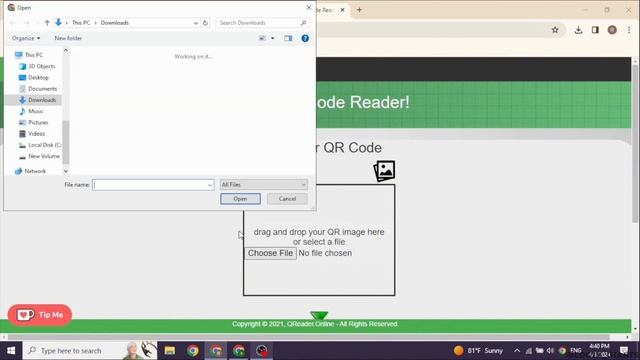Expand the address bar history dropdown

pos(196,23)
